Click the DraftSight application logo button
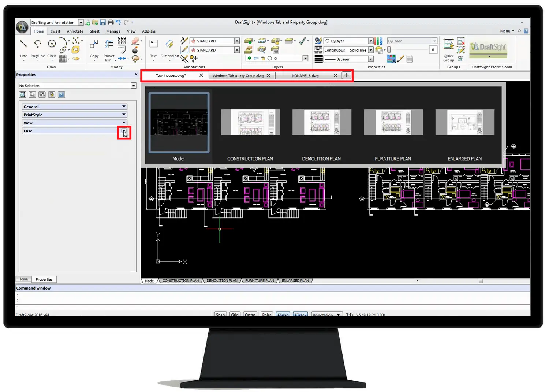Viewport: 549px width, 392px height. click(x=22, y=27)
